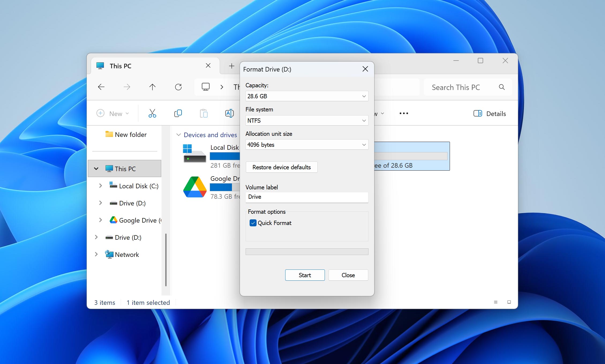The height and width of the screenshot is (364, 605).
Task: Click the Volume label text field
Action: click(307, 197)
